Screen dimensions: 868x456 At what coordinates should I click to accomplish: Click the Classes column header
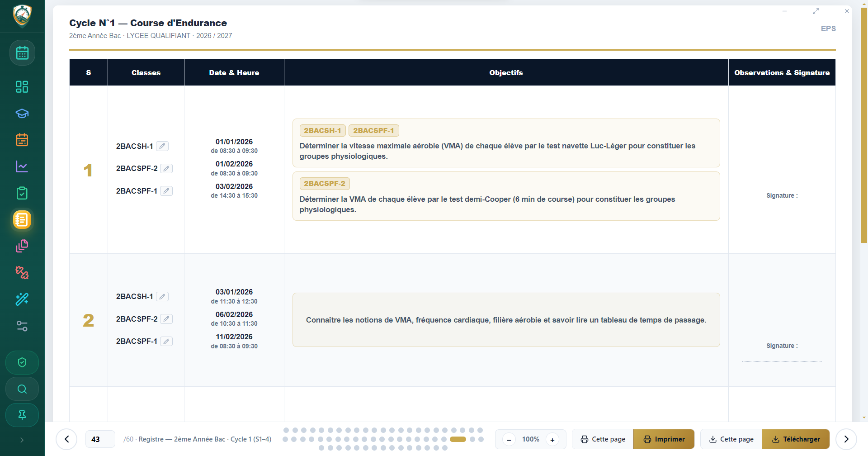coord(146,72)
